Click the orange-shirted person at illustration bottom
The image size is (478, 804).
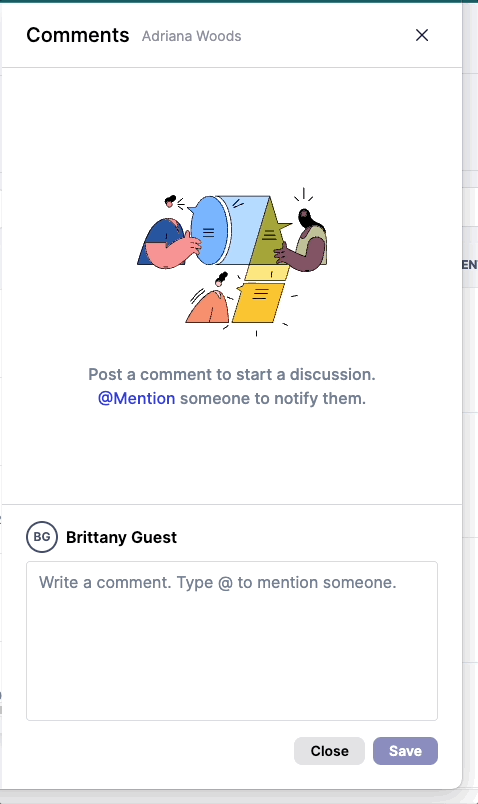[210, 304]
